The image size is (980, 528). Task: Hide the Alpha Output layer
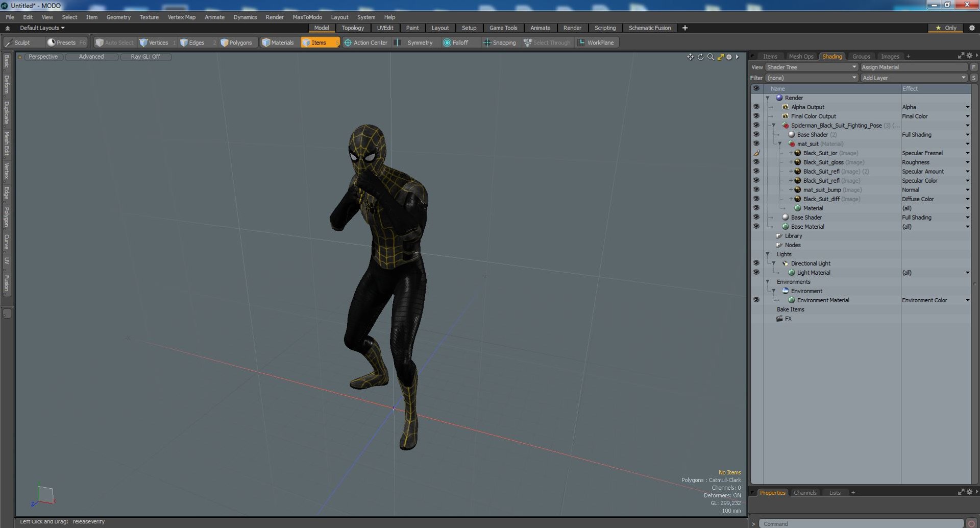[x=756, y=107]
